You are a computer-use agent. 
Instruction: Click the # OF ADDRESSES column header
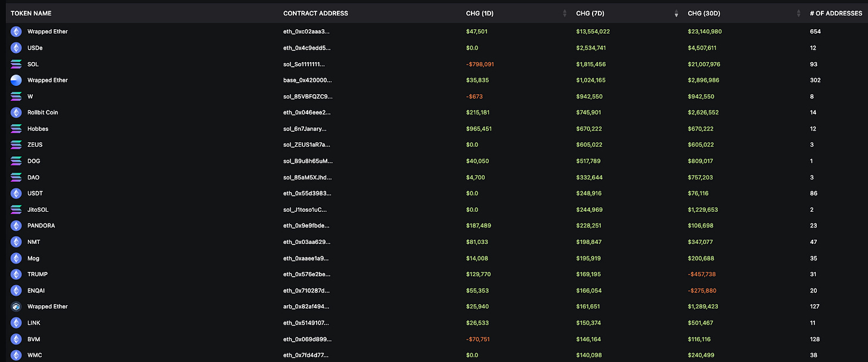pyautogui.click(x=836, y=13)
